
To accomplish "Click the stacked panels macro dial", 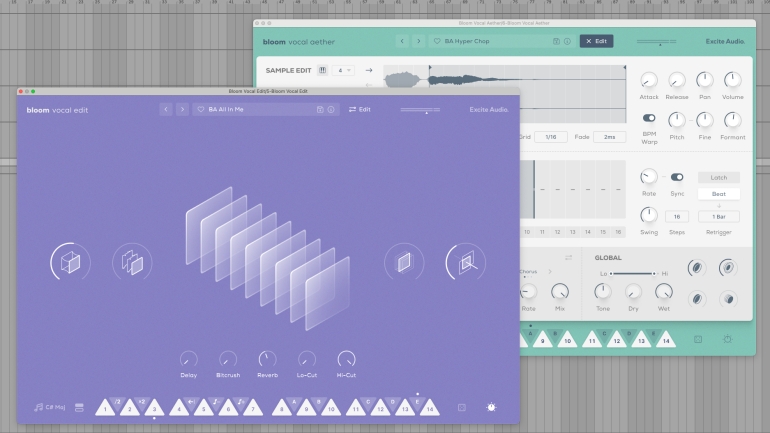I will pyautogui.click(x=132, y=262).
